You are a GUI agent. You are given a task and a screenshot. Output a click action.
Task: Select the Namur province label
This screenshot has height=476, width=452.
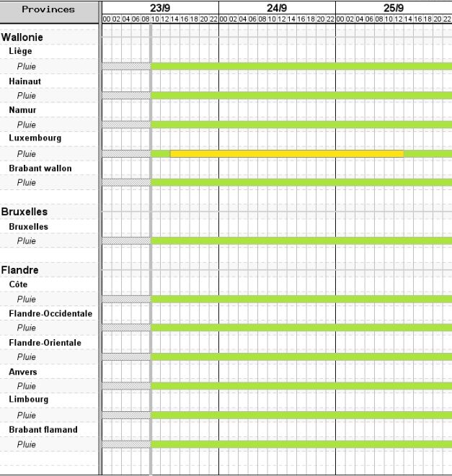[x=22, y=110]
